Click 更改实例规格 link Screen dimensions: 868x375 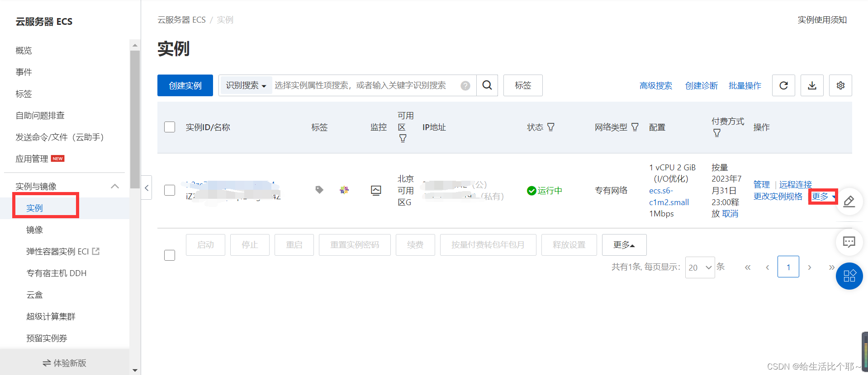tap(778, 196)
